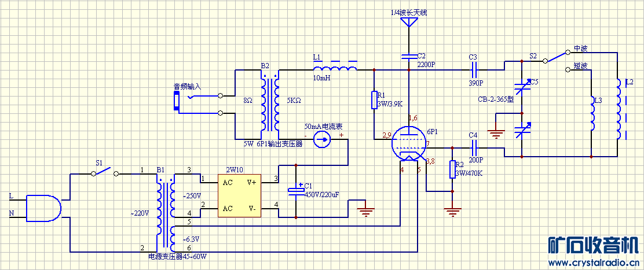This screenshot has width=644, height=270.
Task: Click the 450V/220uF value text
Action: click(x=321, y=195)
